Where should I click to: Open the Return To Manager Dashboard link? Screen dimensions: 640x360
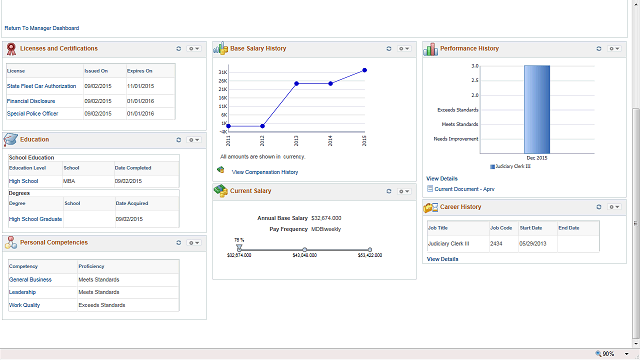point(42,28)
